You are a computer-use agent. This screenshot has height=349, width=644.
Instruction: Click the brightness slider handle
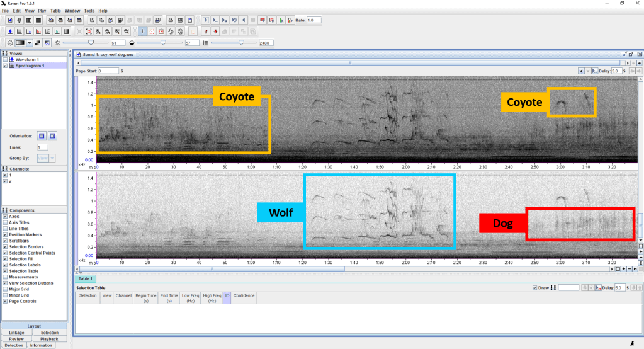[92, 42]
